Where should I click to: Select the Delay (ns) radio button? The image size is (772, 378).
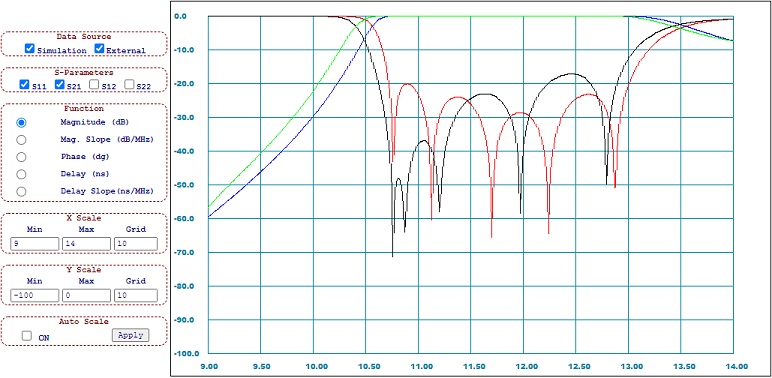[x=21, y=174]
